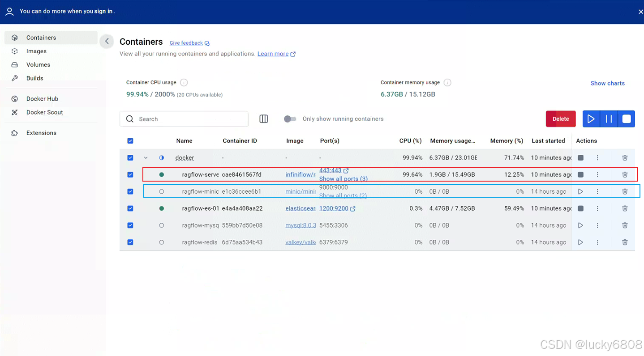This screenshot has width=644, height=356.
Task: Stop selected containers with blue stop button
Action: 627,119
